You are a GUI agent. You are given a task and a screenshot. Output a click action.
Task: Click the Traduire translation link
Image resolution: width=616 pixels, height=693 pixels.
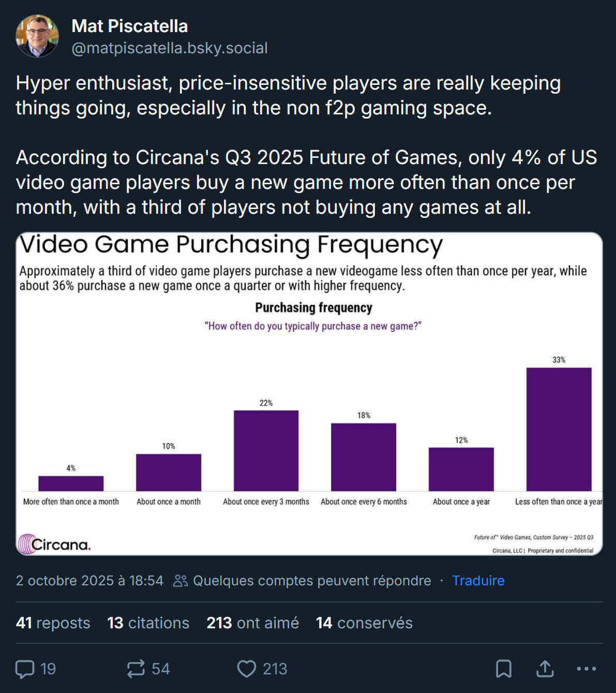pyautogui.click(x=478, y=581)
